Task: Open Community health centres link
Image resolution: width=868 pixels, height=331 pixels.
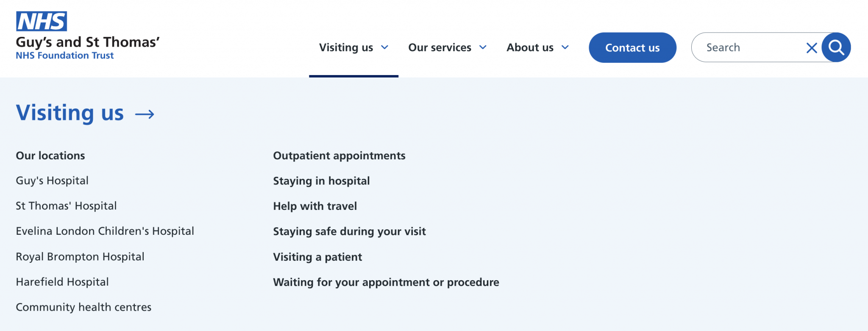Action: (x=83, y=307)
